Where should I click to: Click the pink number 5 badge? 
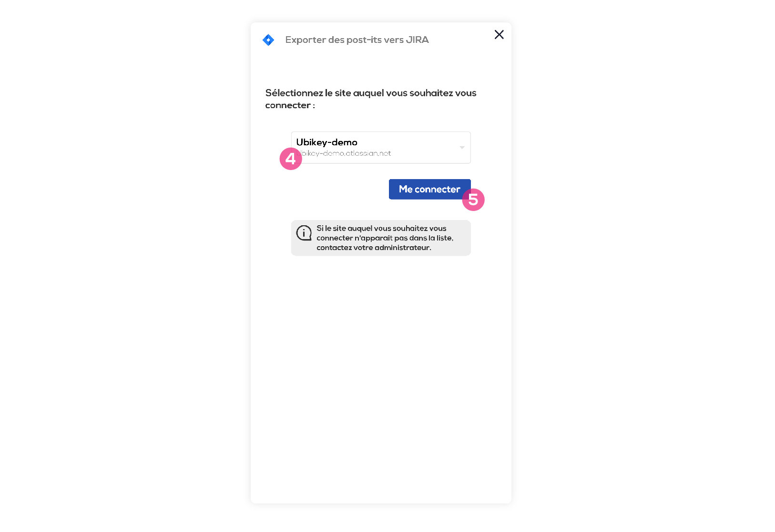click(473, 200)
